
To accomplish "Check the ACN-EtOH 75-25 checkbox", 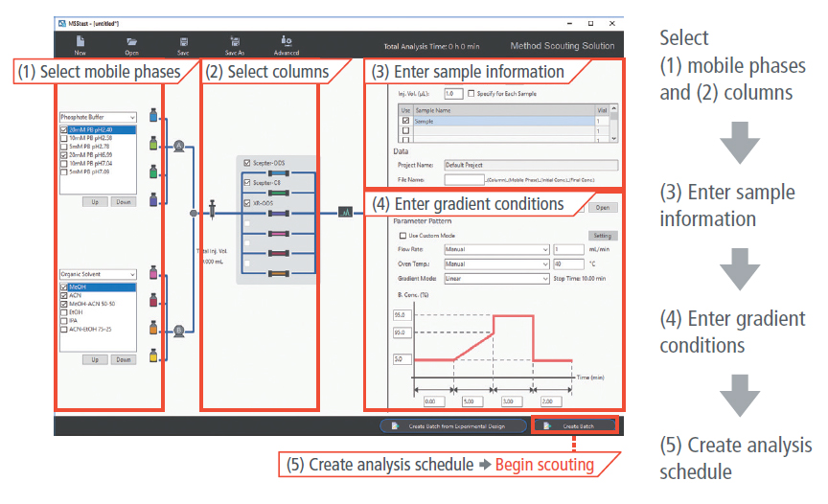I will (64, 330).
